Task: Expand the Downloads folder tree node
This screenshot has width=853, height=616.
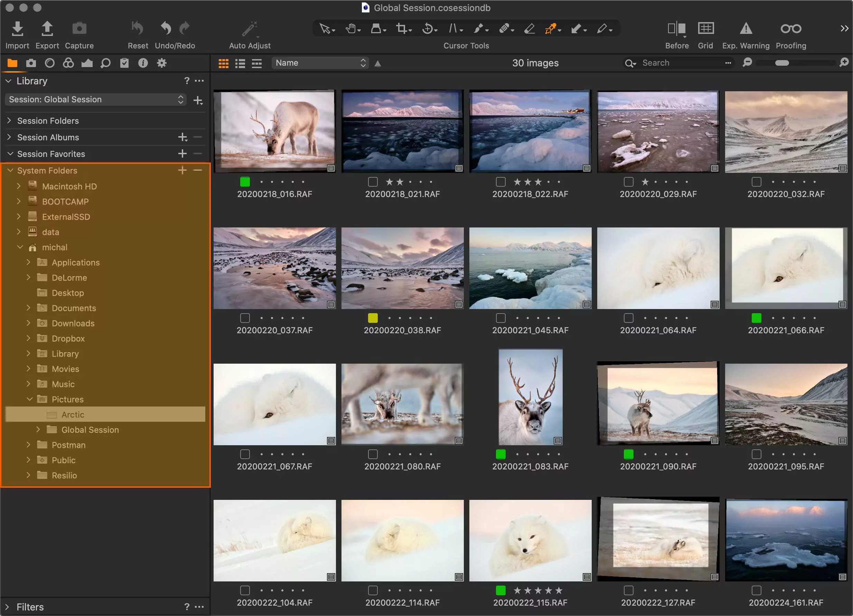Action: click(28, 323)
